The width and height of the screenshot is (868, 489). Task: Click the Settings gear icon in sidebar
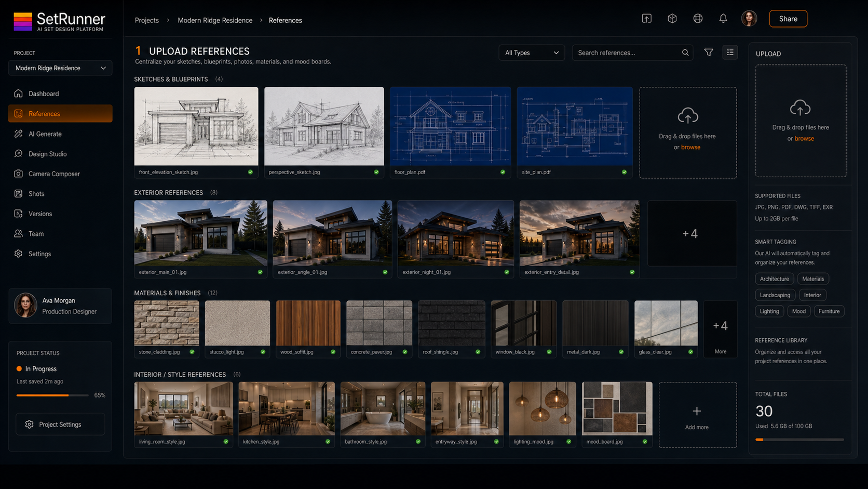pos(19,254)
